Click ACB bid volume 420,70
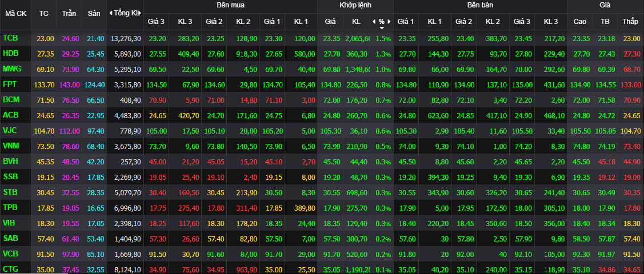The image size is (644, 274). pos(189,116)
